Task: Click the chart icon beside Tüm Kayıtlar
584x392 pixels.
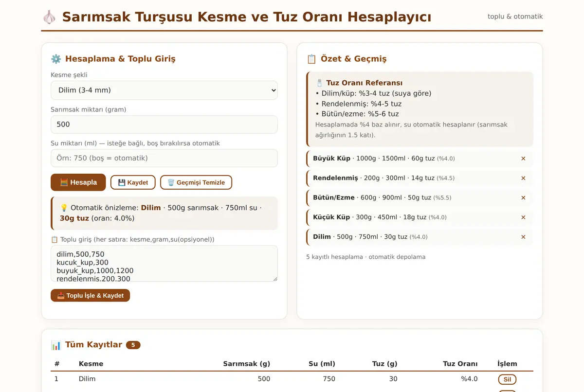Action: (56, 345)
